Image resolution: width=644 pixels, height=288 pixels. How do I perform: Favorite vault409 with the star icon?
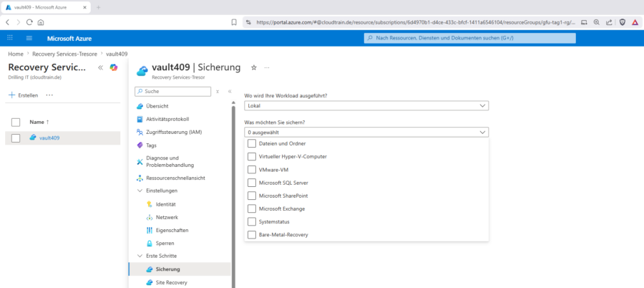(254, 67)
